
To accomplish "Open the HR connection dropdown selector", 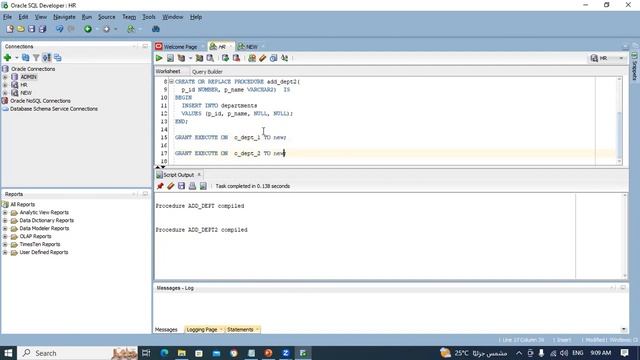I will (607, 58).
